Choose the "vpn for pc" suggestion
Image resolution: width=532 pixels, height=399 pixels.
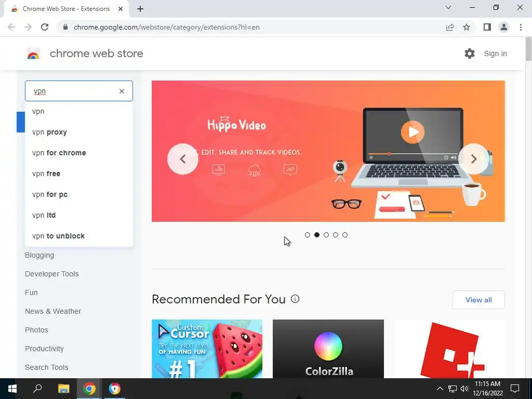pos(79,194)
